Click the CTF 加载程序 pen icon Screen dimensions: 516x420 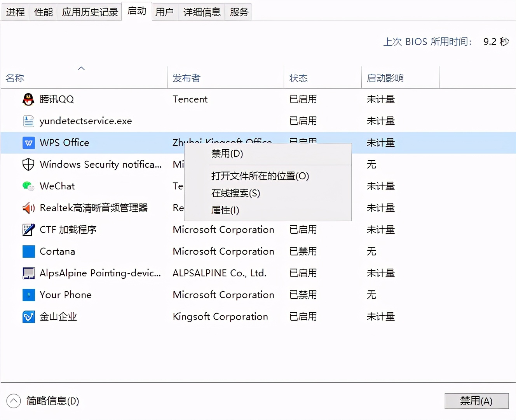pos(28,230)
